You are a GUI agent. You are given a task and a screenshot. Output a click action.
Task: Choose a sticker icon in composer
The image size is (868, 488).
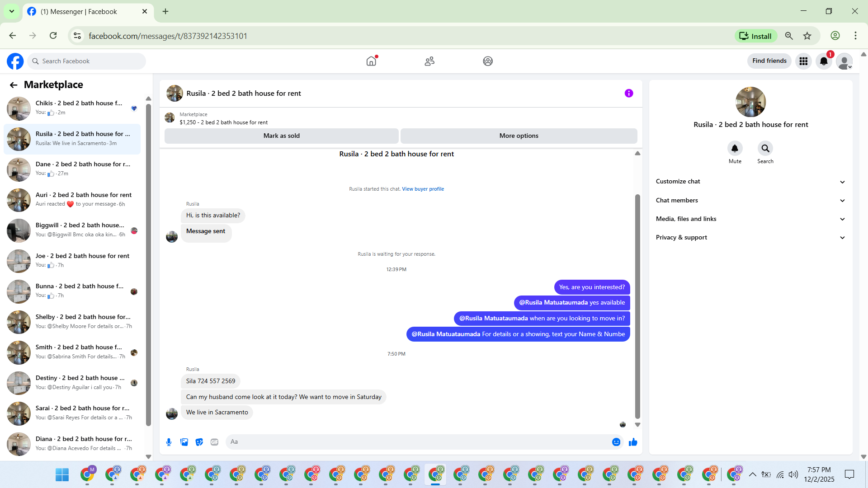199,442
